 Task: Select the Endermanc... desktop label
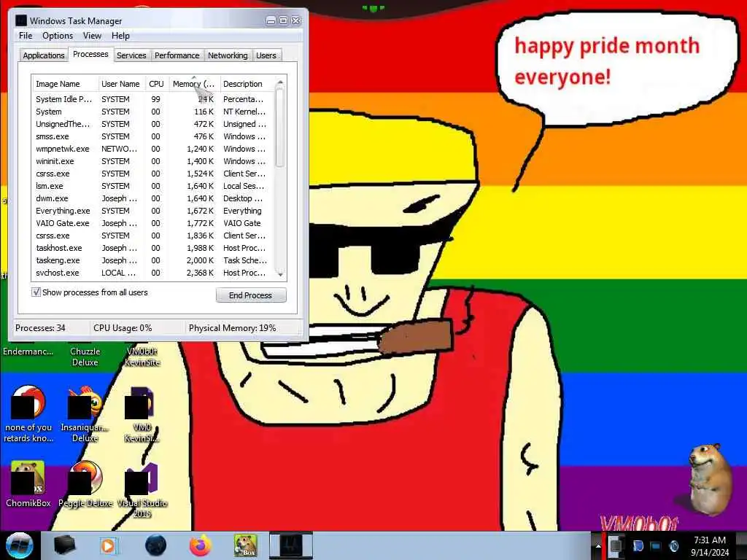28,351
